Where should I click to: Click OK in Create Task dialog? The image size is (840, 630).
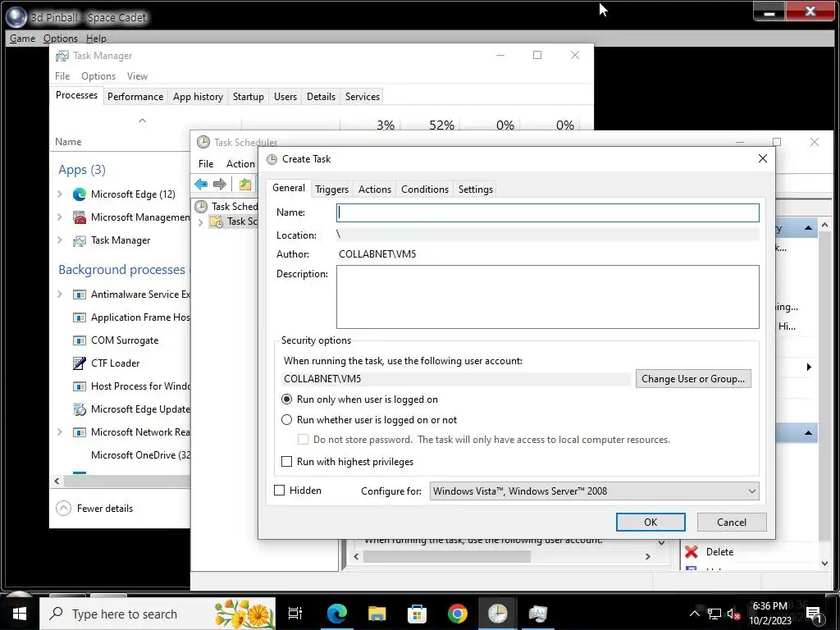(651, 523)
